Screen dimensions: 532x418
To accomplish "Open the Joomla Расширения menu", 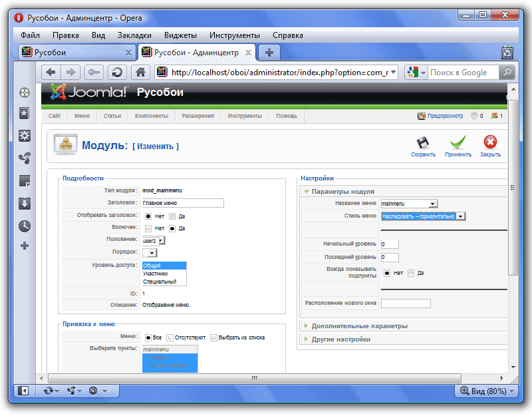I will coord(198,116).
